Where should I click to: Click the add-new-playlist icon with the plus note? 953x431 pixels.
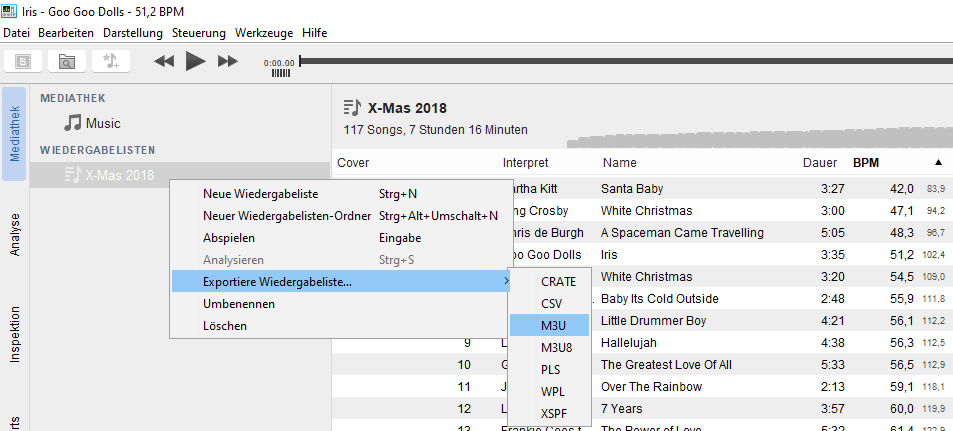click(111, 61)
